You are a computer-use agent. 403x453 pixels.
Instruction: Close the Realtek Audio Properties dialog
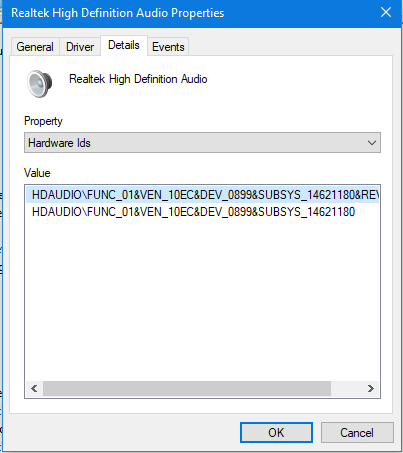(x=386, y=13)
